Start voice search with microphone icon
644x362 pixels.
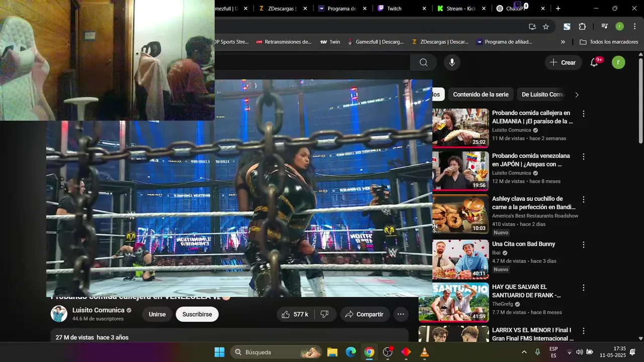(452, 62)
